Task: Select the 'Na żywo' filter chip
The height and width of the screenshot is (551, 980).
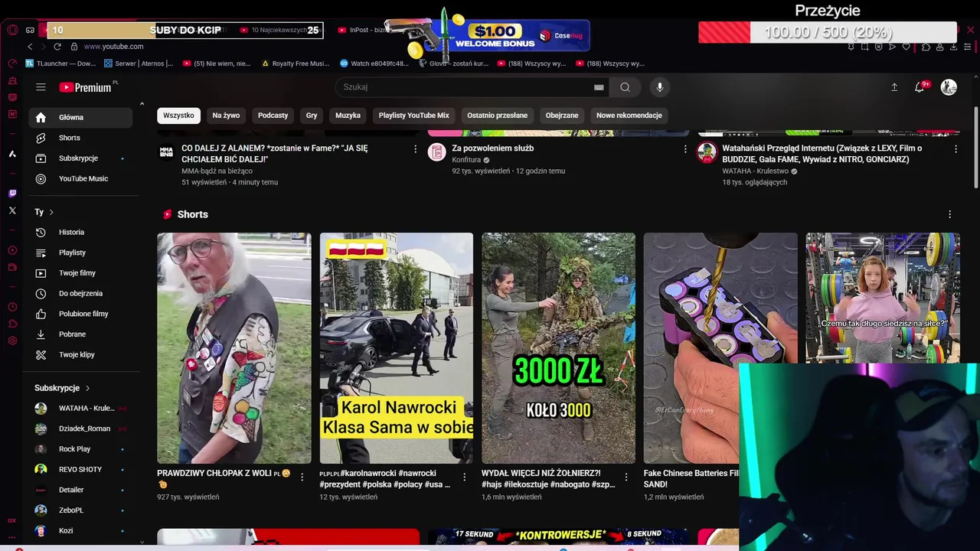Action: point(226,115)
